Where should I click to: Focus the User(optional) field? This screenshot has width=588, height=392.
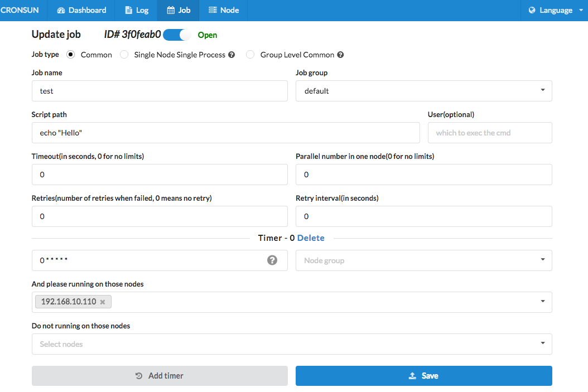tap(490, 133)
